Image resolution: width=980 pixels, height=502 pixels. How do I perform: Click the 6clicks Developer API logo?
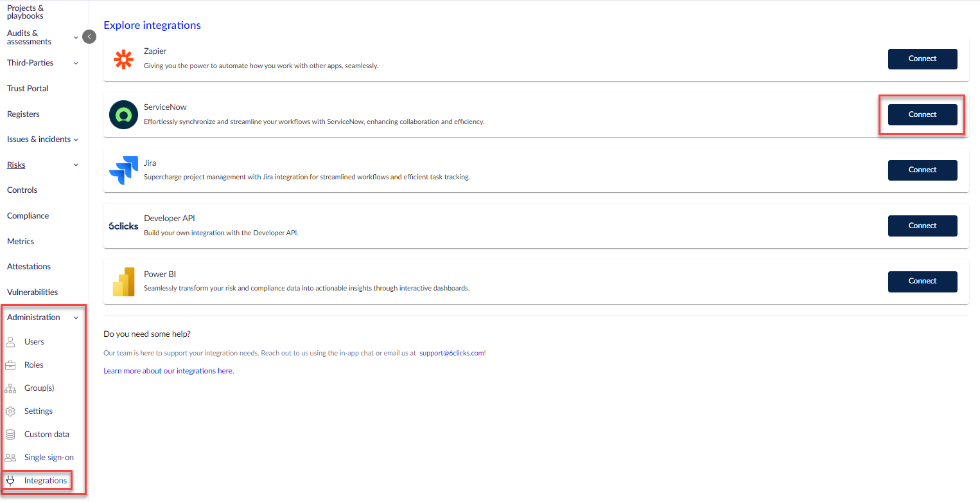point(123,226)
